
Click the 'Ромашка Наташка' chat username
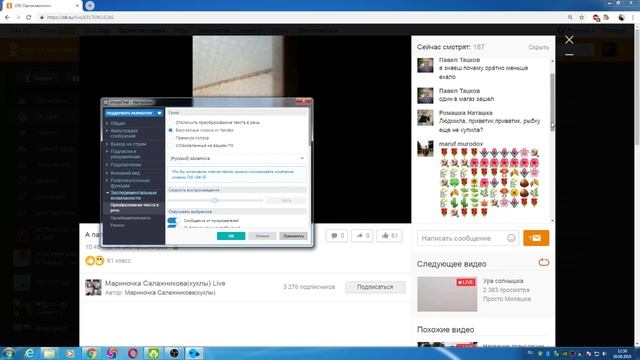pos(465,113)
